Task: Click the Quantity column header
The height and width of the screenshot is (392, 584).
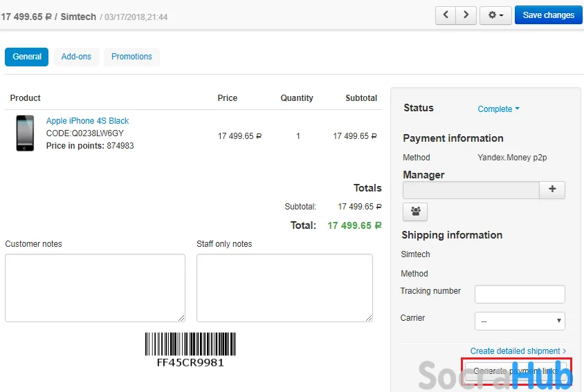Action: pyautogui.click(x=297, y=98)
